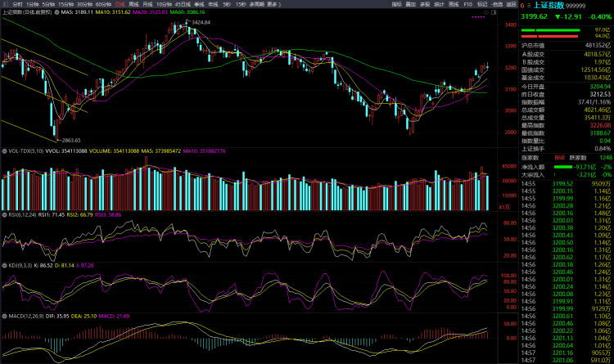The image size is (614, 364).
Task: Click the settings circle icon beside RSI(6,12,24)
Action: tap(5, 213)
